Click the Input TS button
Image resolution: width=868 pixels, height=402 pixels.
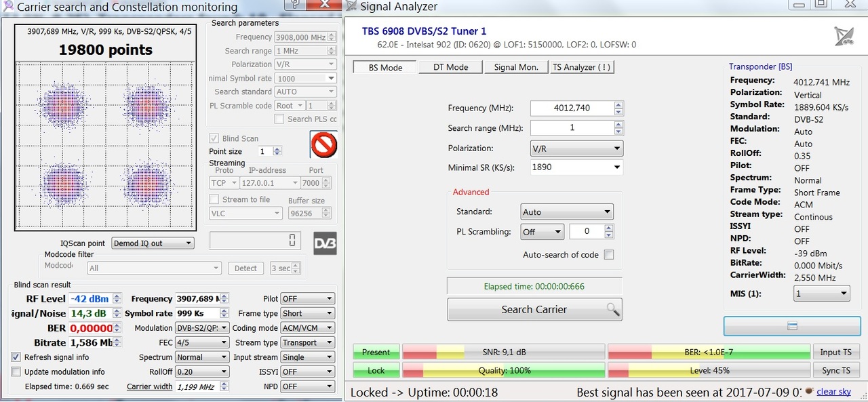[835, 352]
